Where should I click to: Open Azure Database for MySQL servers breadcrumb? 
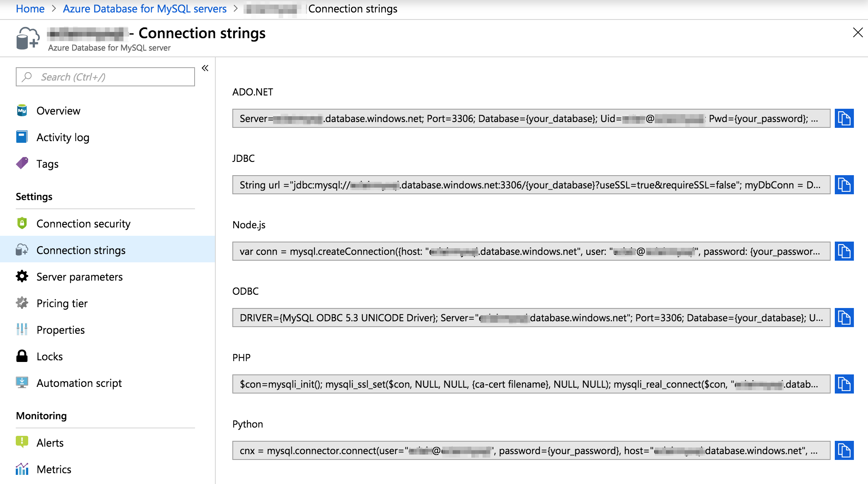pyautogui.click(x=144, y=8)
